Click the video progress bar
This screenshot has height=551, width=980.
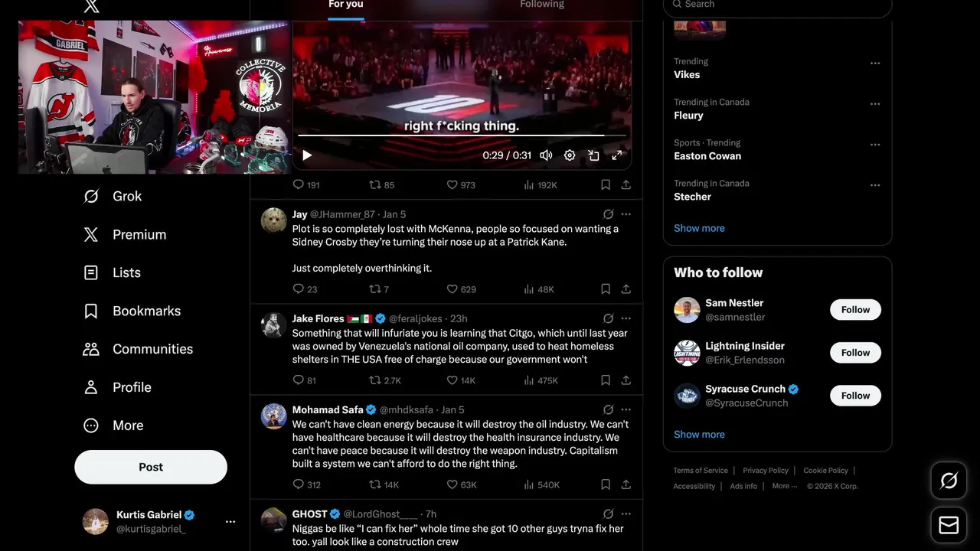(462, 135)
